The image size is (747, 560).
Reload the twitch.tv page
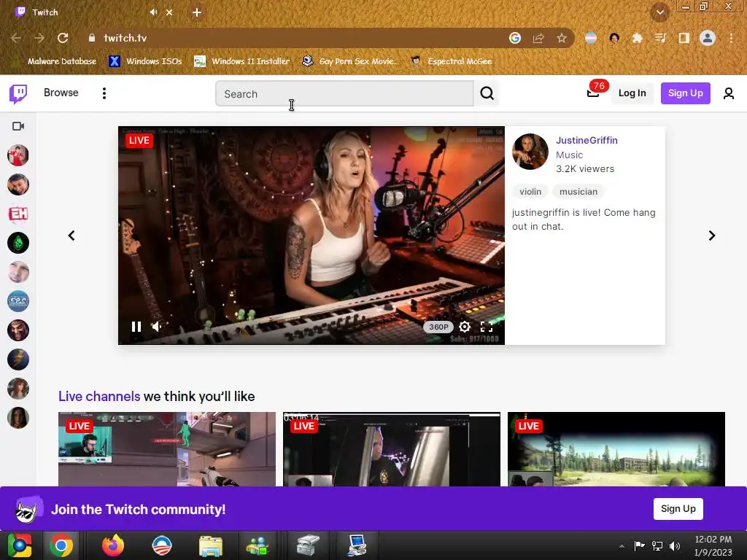pyautogui.click(x=63, y=38)
